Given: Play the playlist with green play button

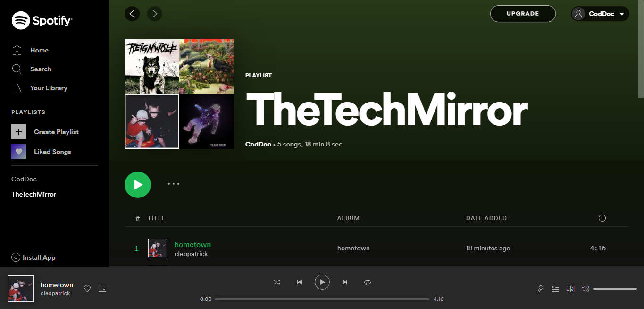Looking at the screenshot, I should click(138, 185).
